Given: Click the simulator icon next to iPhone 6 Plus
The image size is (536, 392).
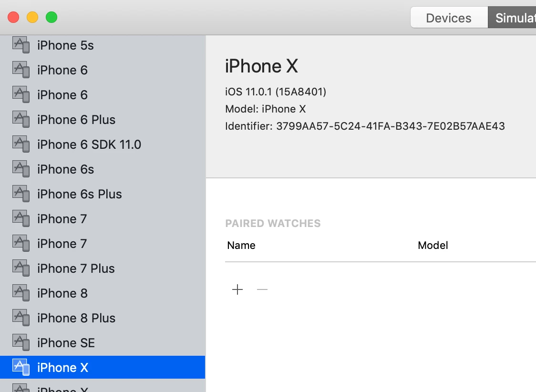Looking at the screenshot, I should [x=21, y=120].
